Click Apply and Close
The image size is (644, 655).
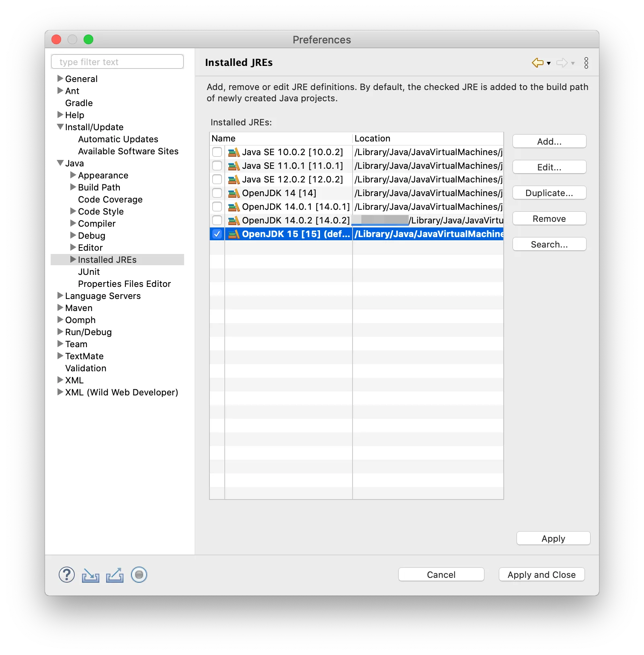pyautogui.click(x=541, y=575)
